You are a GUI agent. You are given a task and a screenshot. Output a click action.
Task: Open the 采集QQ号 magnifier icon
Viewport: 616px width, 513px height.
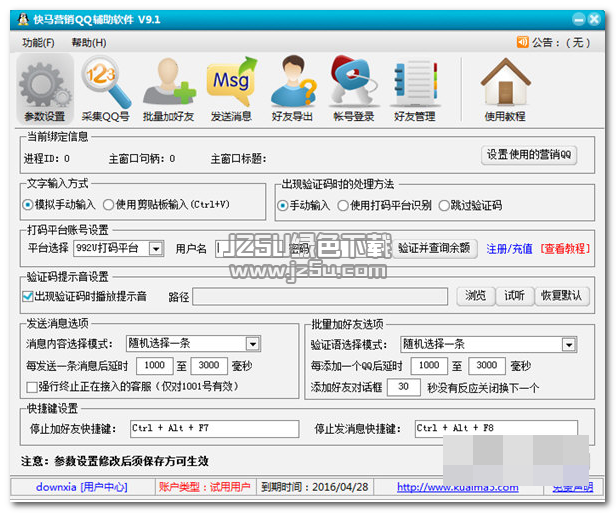click(106, 89)
